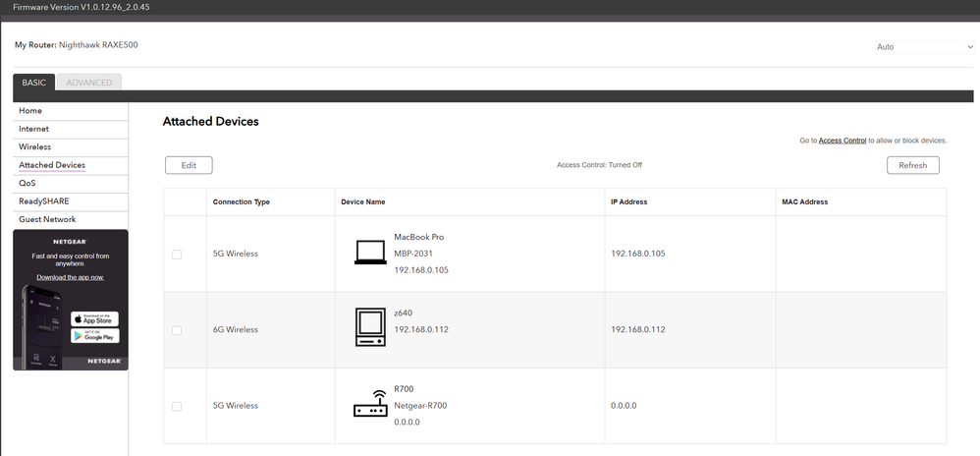Viewport: 980px width, 456px height.
Task: Click the z640 desktop computer icon
Action: pyautogui.click(x=370, y=329)
